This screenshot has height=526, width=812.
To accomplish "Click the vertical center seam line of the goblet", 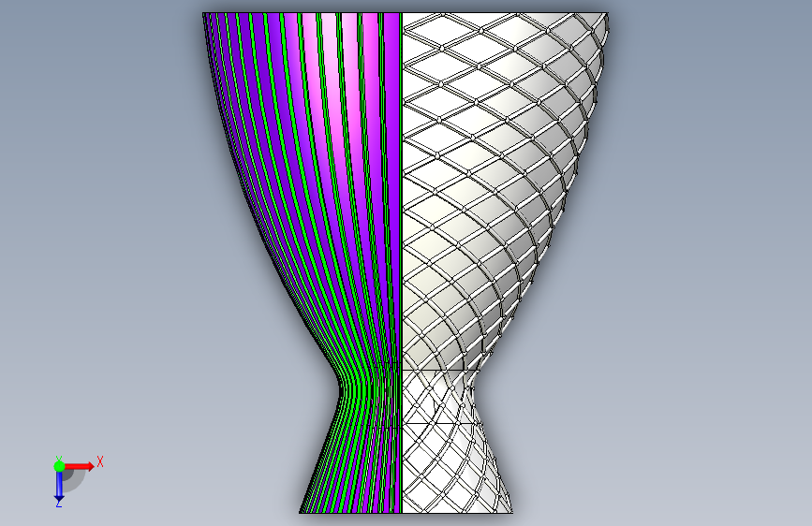I will 402,263.
